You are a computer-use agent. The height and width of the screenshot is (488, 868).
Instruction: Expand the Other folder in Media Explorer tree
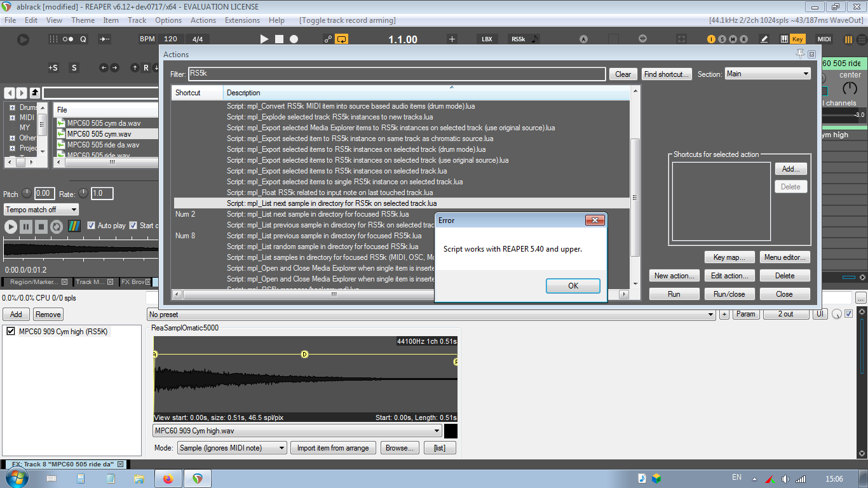(x=12, y=138)
